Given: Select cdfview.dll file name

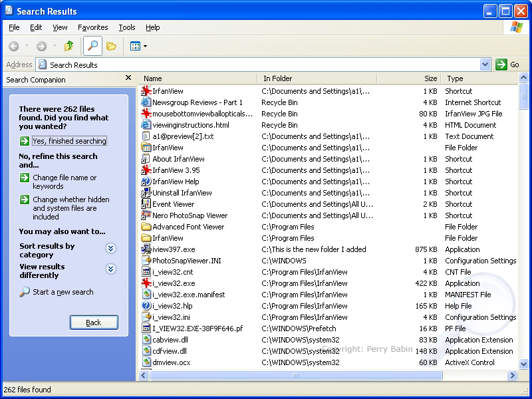Looking at the screenshot, I should (x=170, y=351).
